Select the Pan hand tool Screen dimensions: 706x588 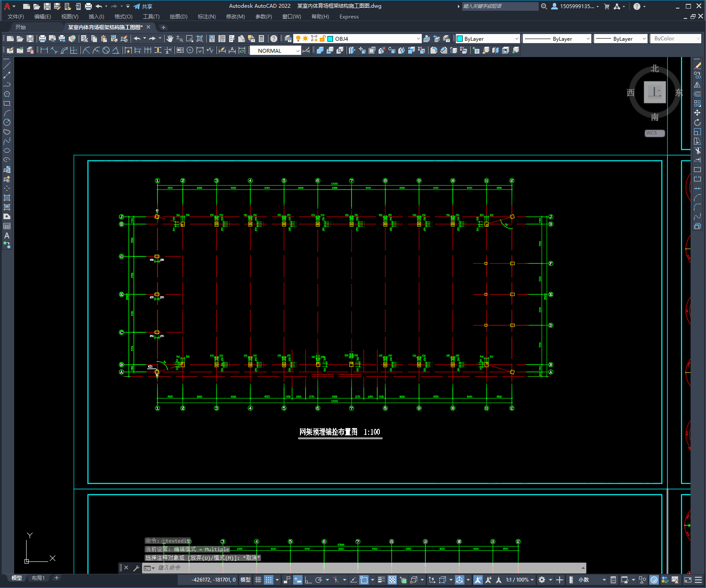tap(170, 39)
